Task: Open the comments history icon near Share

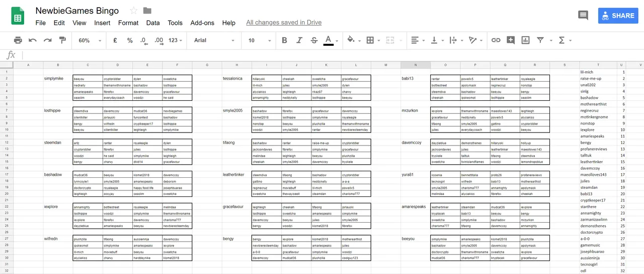Action: tap(583, 15)
